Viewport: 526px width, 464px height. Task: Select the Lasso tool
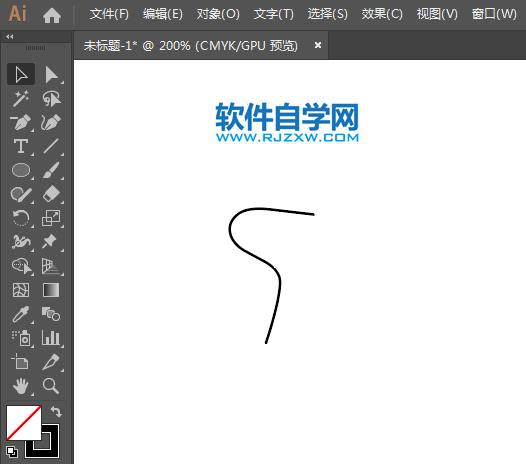pyautogui.click(x=51, y=98)
